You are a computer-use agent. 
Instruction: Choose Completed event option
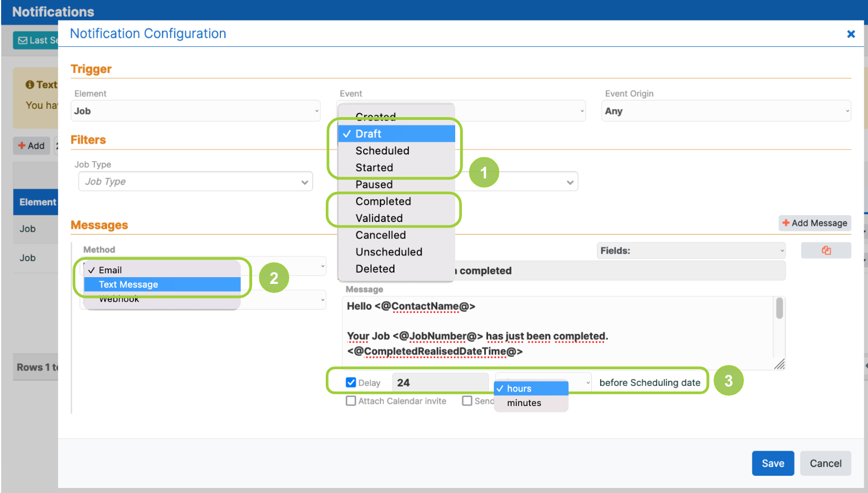(x=397, y=201)
